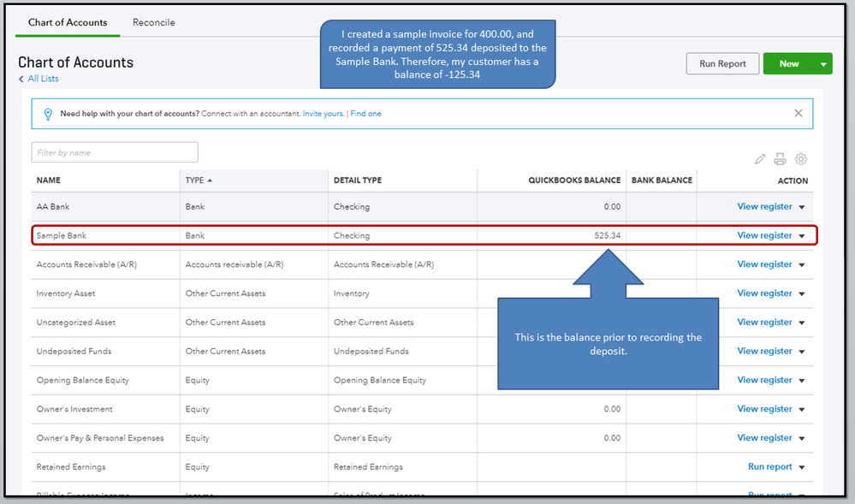Expand action dropdown for Retained Earnings row
855x504 pixels.
[802, 467]
